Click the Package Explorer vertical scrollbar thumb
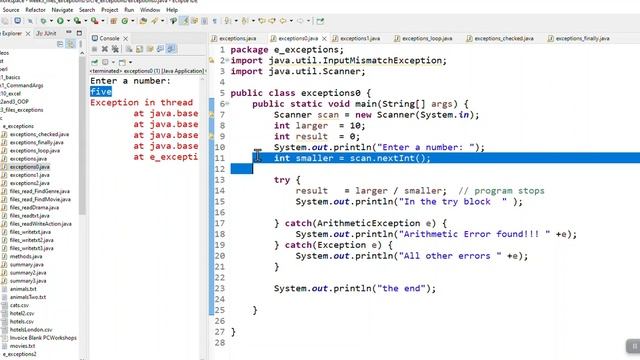The height and width of the screenshot is (360, 640). coord(82,135)
